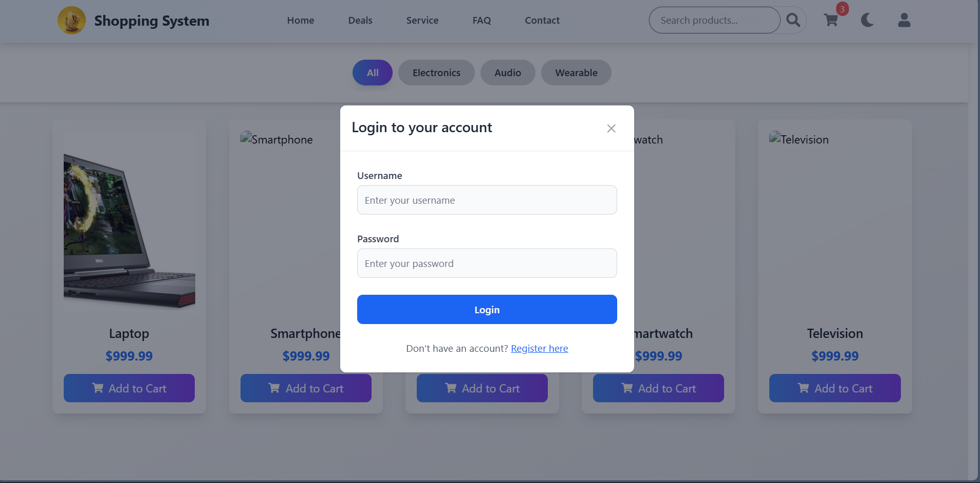
Task: Click the cart badge showing 3 items
Action: [841, 9]
